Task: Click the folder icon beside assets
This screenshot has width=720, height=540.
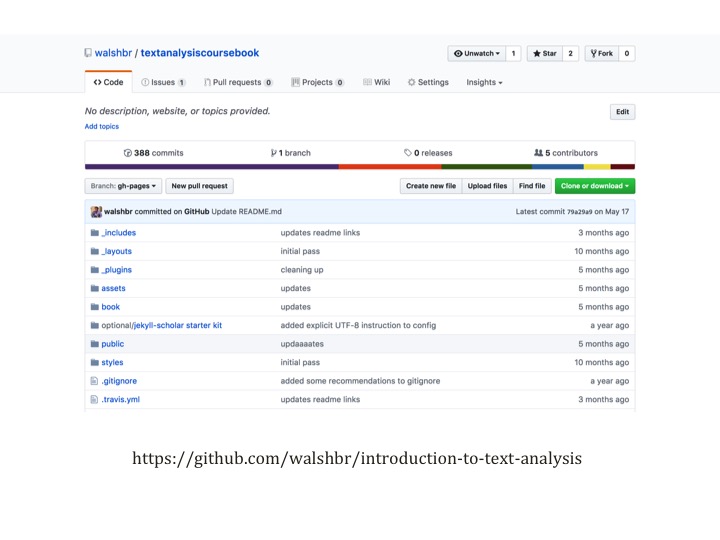Action: [x=95, y=288]
